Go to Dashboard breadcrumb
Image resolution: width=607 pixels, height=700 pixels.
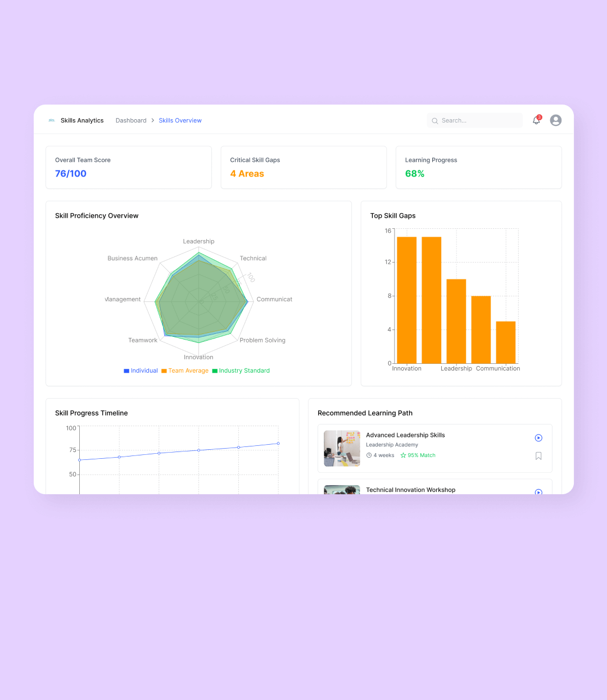(x=131, y=120)
